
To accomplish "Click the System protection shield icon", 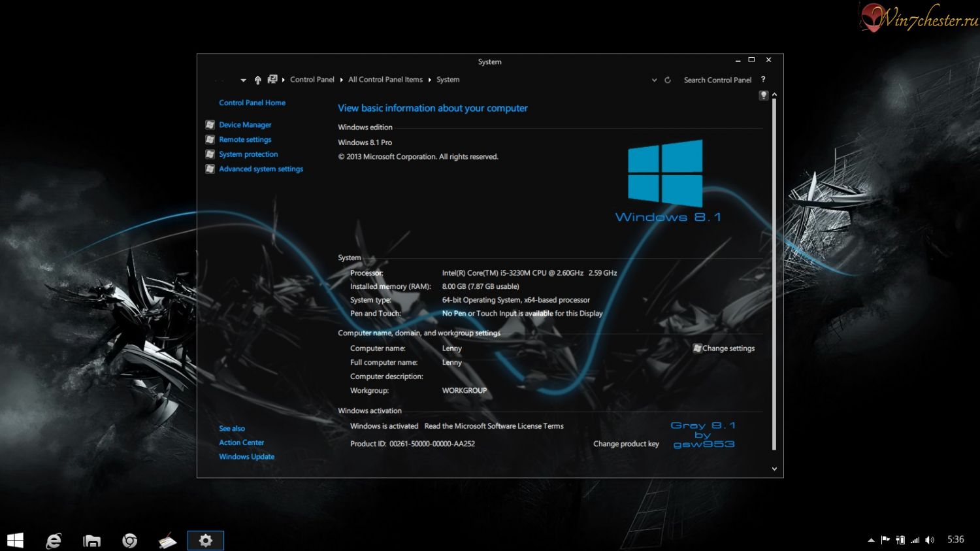I will pyautogui.click(x=210, y=154).
